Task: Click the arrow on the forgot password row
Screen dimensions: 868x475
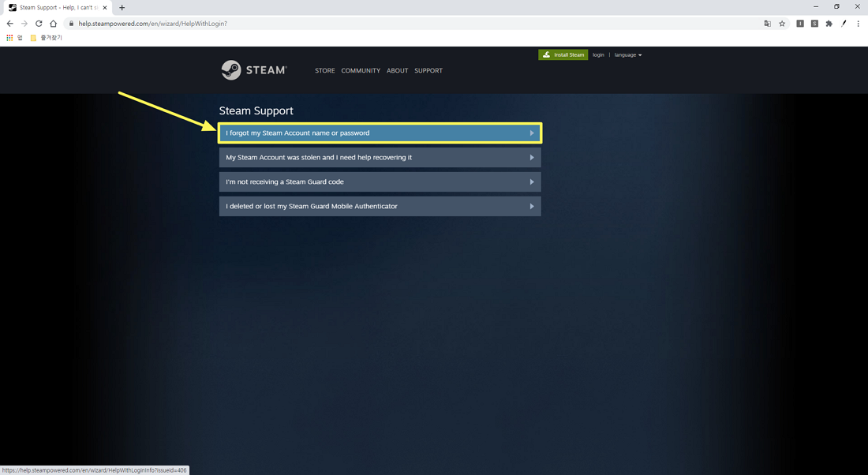Action: pyautogui.click(x=531, y=133)
